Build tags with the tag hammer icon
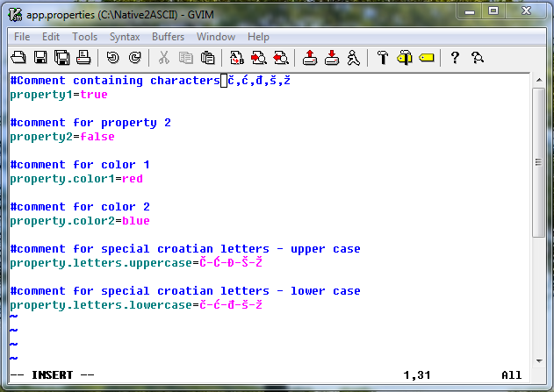The width and height of the screenshot is (554, 392). coord(405,58)
